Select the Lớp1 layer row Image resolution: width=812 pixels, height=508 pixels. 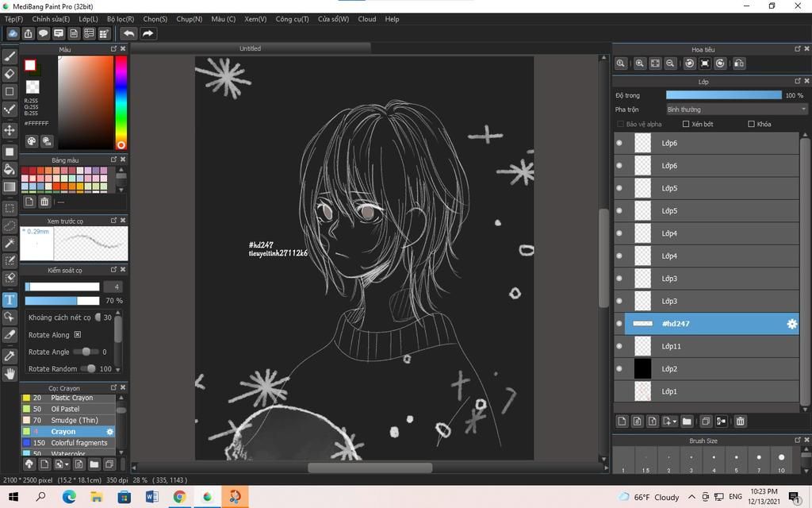coord(707,391)
